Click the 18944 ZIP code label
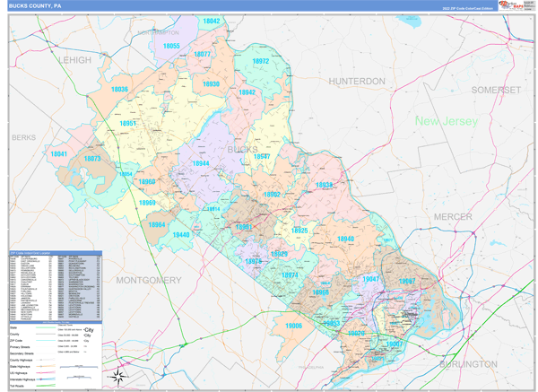 tap(200, 163)
